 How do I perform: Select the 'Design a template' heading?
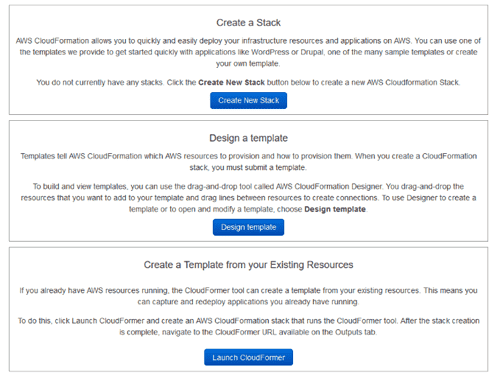(x=248, y=138)
